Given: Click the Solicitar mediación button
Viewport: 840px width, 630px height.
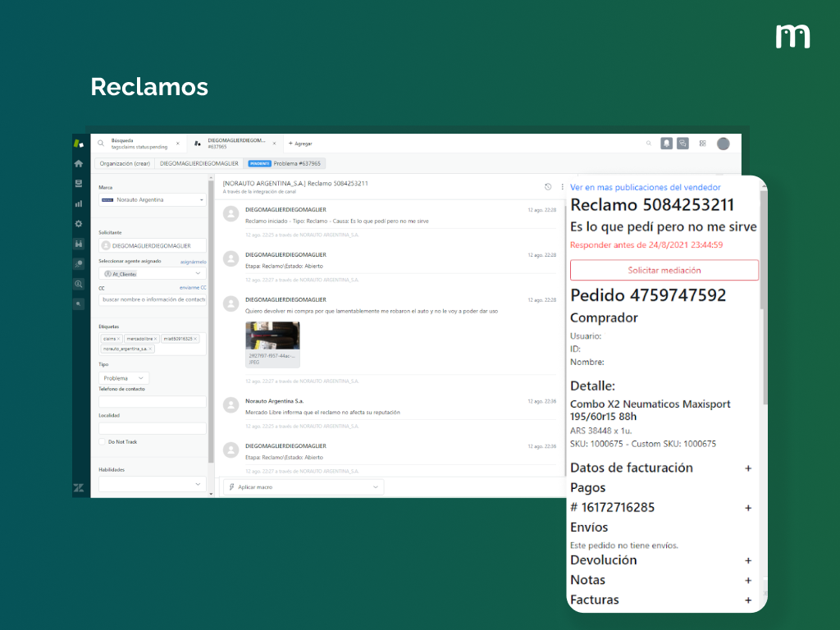Looking at the screenshot, I should (x=664, y=270).
